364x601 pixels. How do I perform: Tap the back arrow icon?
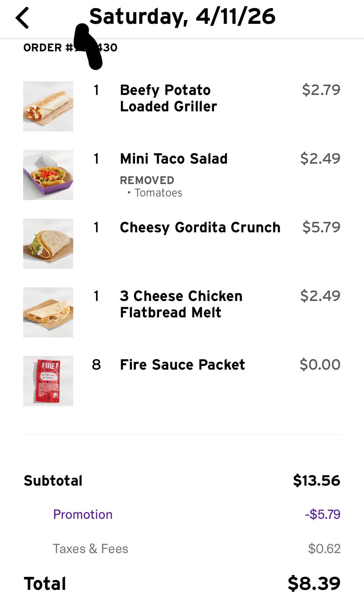pos(22,18)
